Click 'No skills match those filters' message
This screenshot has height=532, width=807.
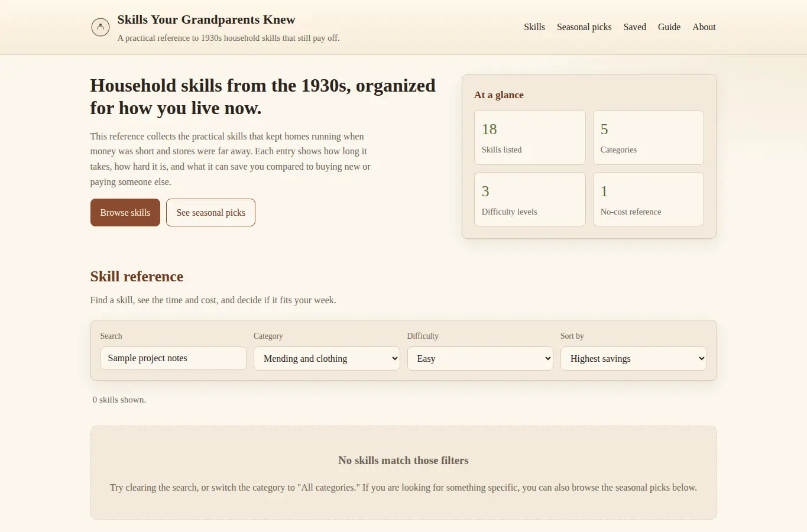click(403, 460)
